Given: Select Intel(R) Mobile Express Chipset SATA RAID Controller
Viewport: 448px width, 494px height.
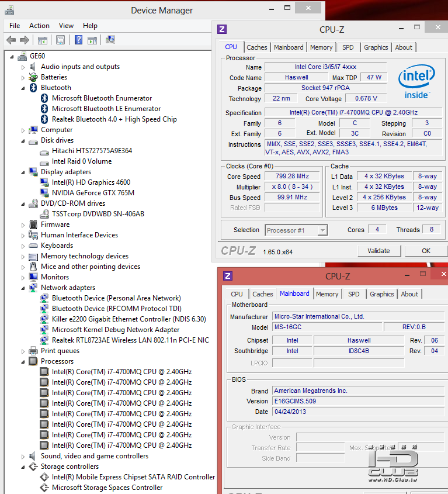Looking at the screenshot, I should [x=134, y=477].
